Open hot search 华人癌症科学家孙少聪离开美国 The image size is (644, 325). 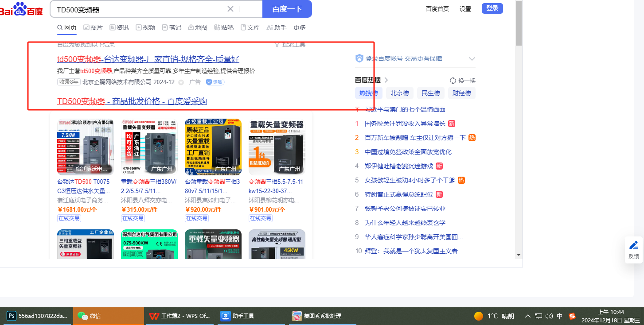pyautogui.click(x=414, y=237)
